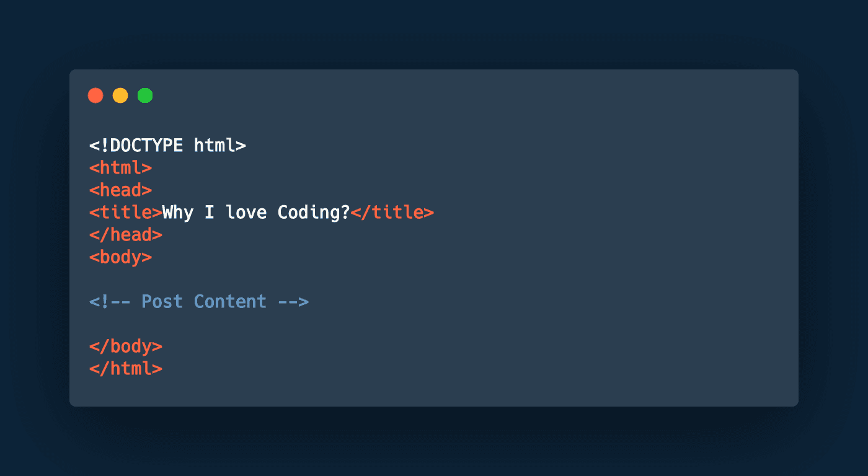Click the opening <body> tag

(120, 257)
